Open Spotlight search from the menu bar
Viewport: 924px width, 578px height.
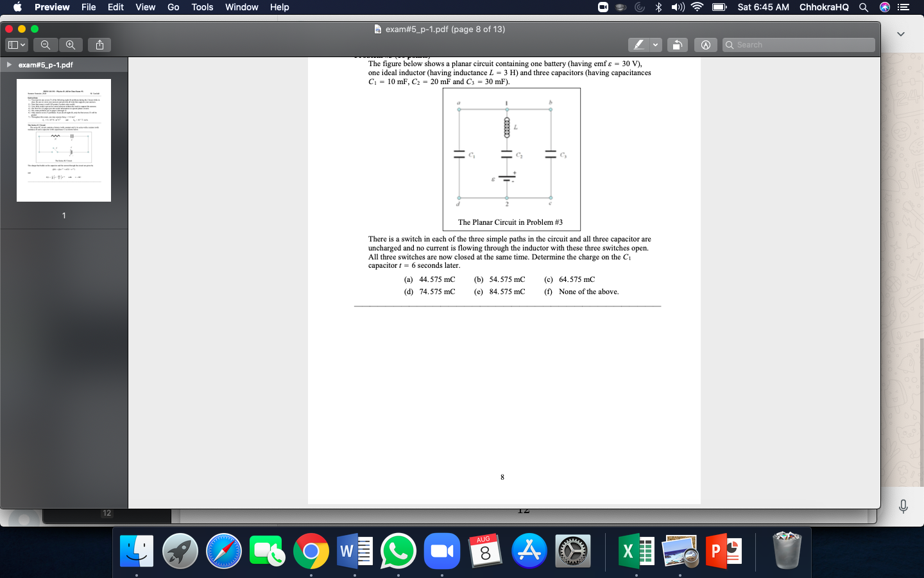(x=863, y=7)
